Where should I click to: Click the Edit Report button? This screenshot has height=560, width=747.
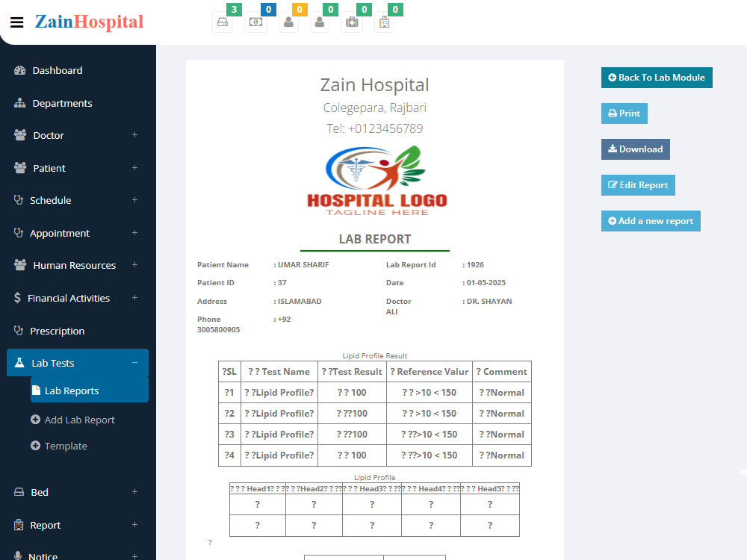click(638, 184)
